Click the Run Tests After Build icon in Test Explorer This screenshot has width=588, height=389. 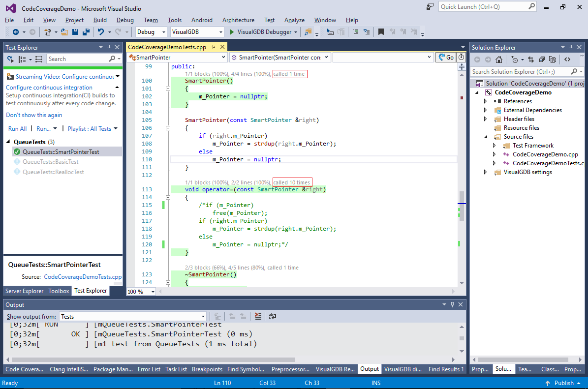[x=10, y=59]
